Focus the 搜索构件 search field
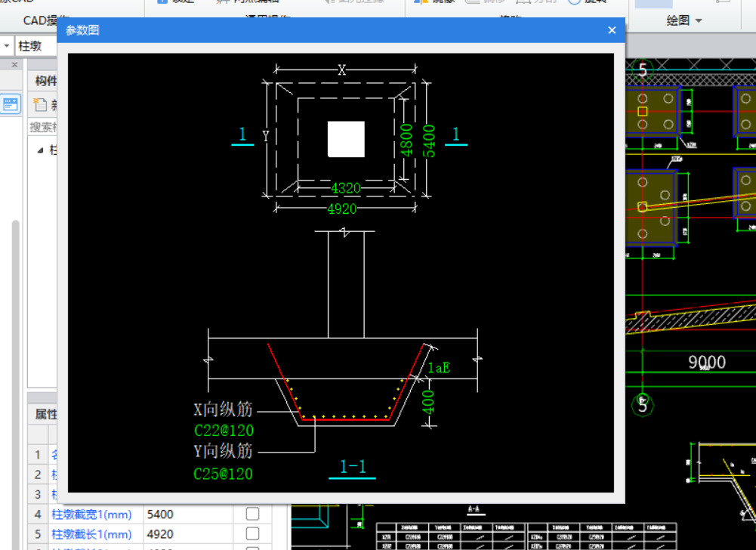The image size is (756, 550). click(x=43, y=128)
